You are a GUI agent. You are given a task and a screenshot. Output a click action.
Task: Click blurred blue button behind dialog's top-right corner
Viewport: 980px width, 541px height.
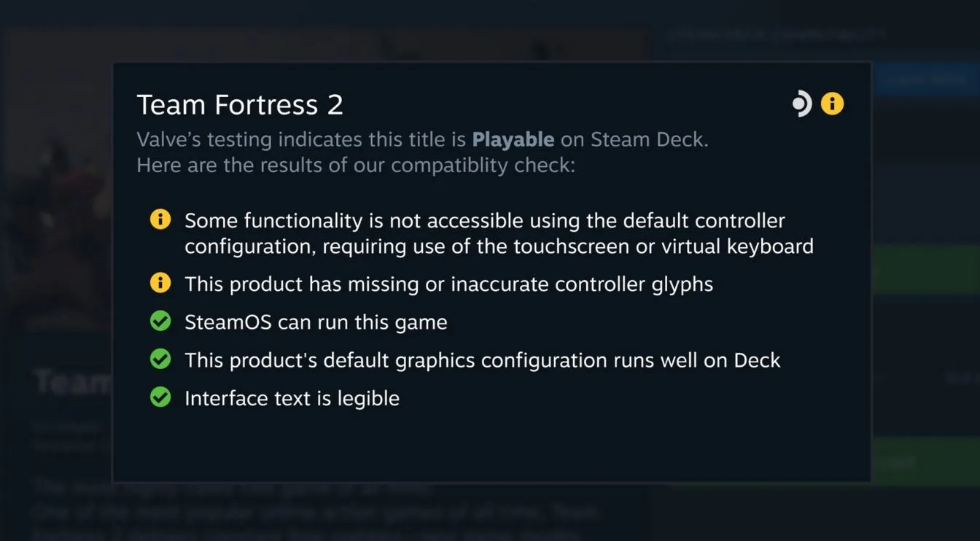click(925, 79)
